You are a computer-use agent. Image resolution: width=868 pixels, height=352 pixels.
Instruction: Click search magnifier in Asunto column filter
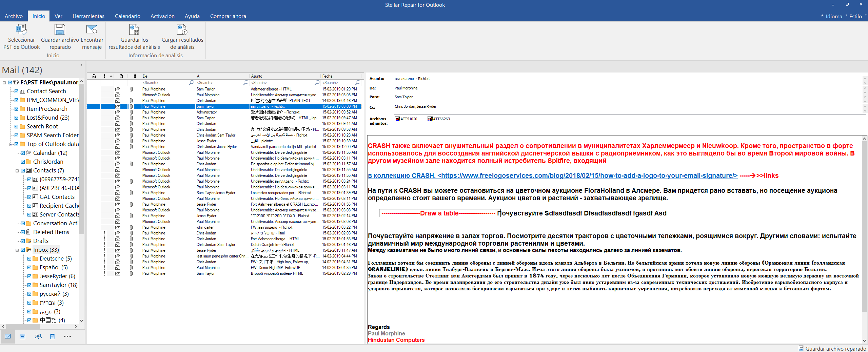[317, 83]
